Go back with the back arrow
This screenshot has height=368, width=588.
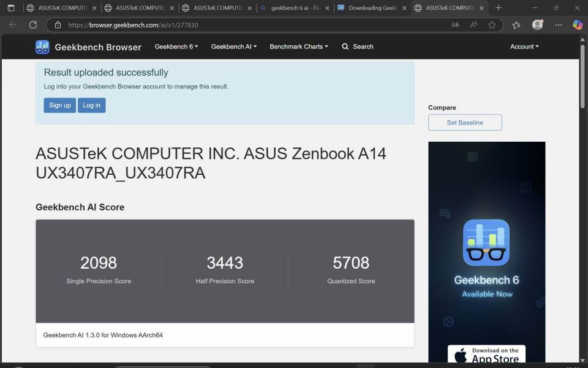pos(13,25)
